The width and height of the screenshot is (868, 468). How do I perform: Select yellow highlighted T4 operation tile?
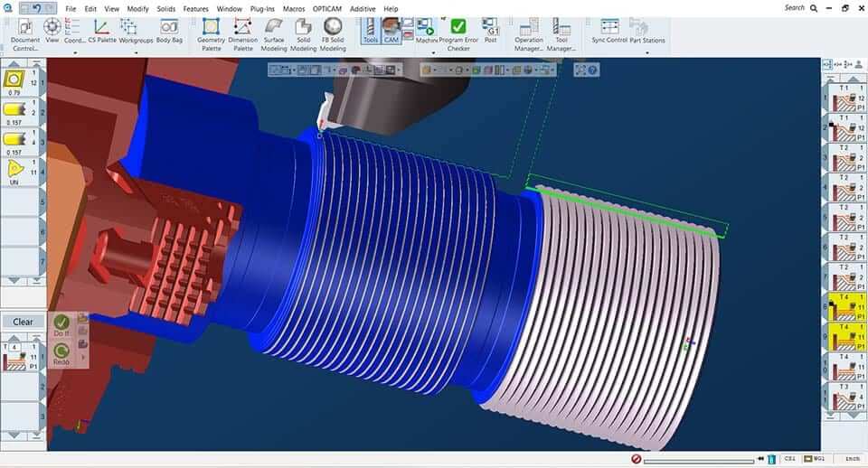coord(847,309)
